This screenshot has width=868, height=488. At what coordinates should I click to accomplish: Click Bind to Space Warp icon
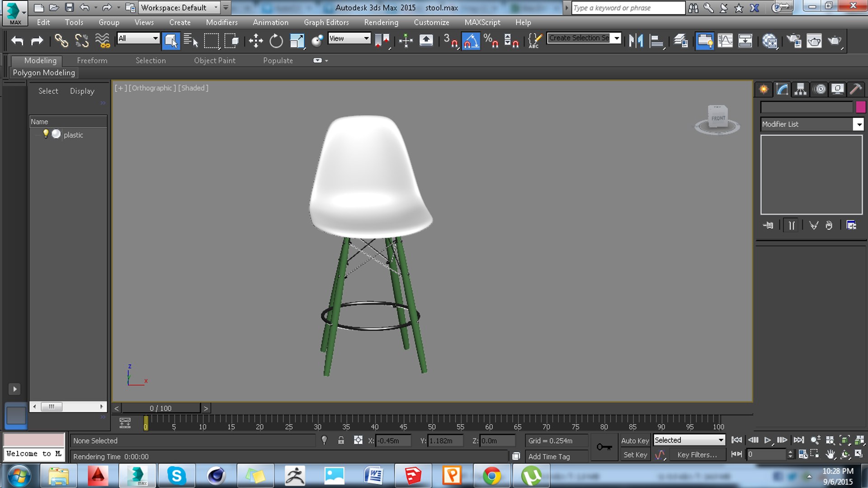[103, 41]
